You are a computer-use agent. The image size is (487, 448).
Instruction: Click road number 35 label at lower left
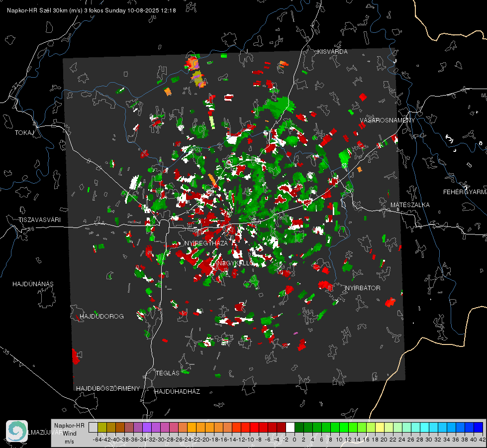click(x=6, y=352)
